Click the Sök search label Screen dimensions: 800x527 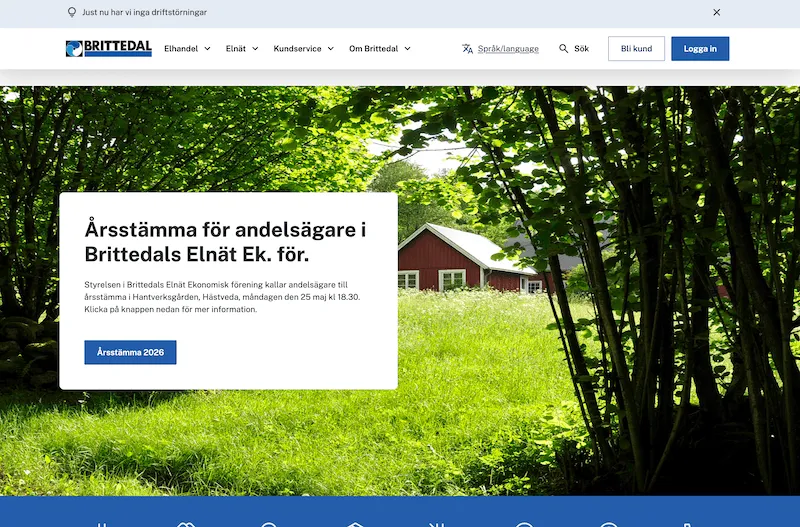[x=581, y=48]
